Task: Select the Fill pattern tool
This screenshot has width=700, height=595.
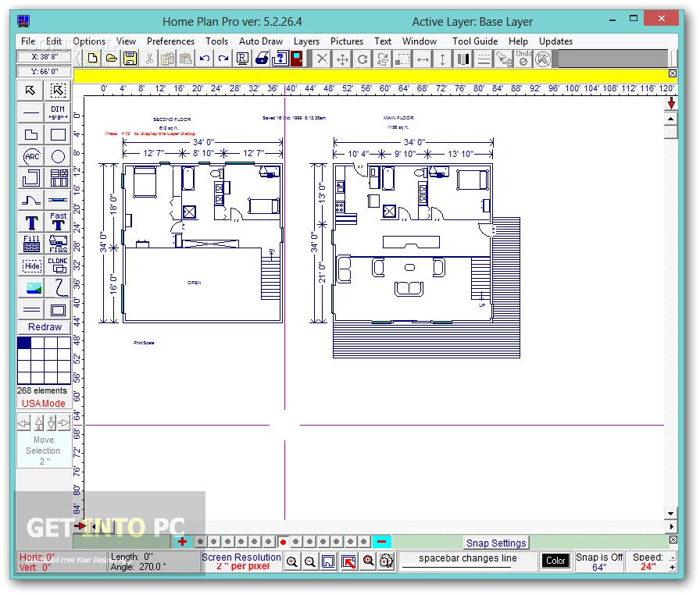Action: pos(30,244)
